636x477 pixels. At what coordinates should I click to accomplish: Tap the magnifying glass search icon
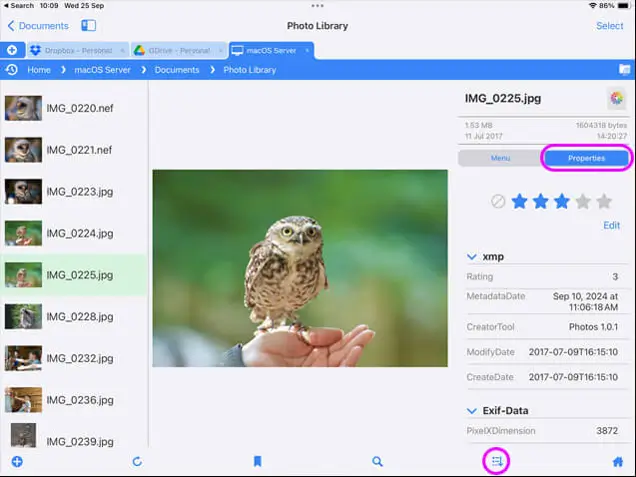pyautogui.click(x=377, y=461)
